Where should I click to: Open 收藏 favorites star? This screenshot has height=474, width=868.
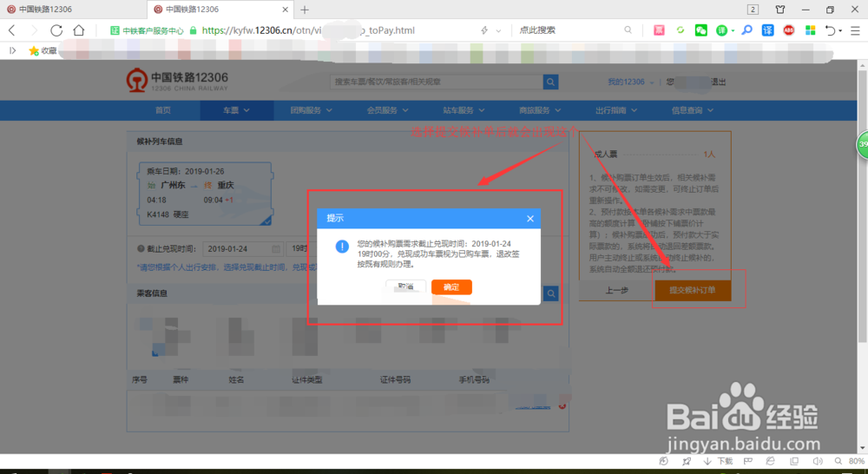43,50
